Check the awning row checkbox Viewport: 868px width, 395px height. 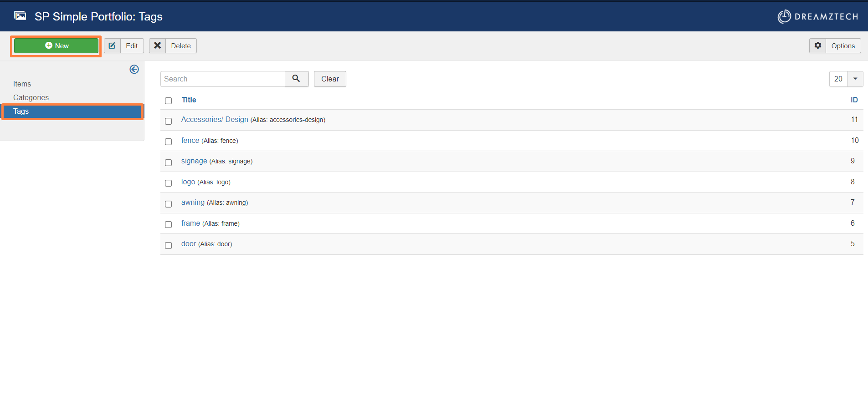click(169, 204)
